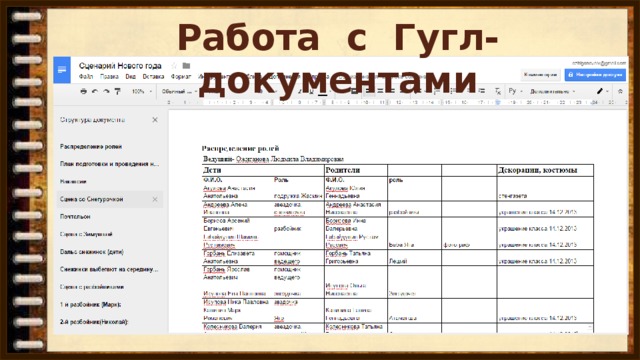
Task: Open the Обычный text style dropdown
Action: tap(179, 91)
